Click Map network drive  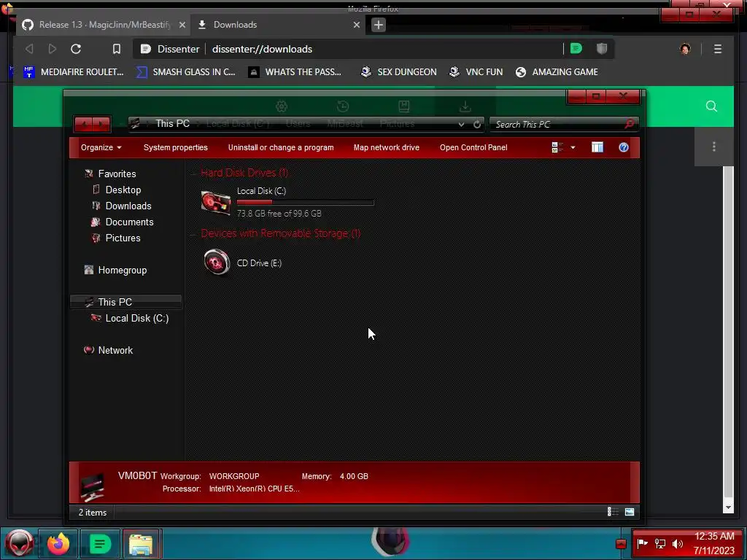(x=387, y=147)
